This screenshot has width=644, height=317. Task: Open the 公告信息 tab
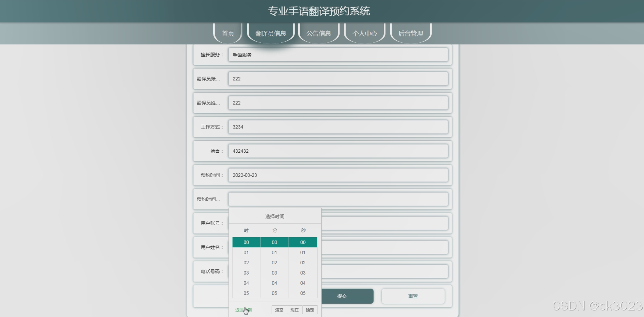click(319, 33)
